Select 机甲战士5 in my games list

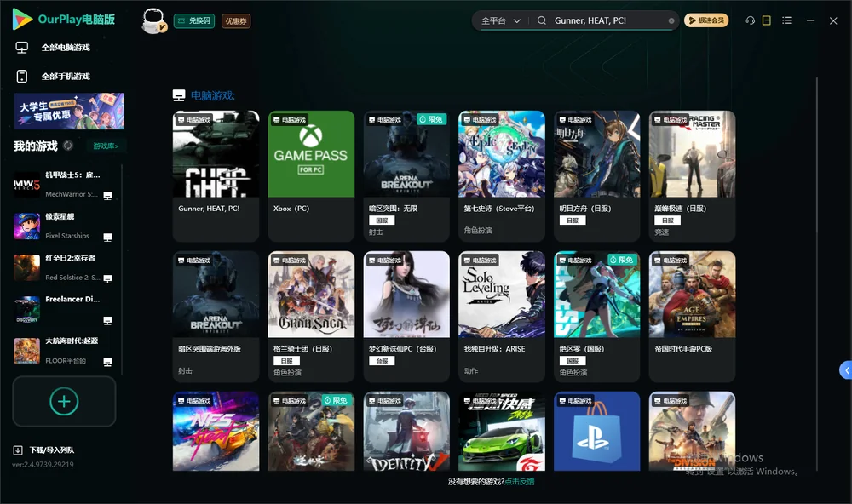point(64,185)
